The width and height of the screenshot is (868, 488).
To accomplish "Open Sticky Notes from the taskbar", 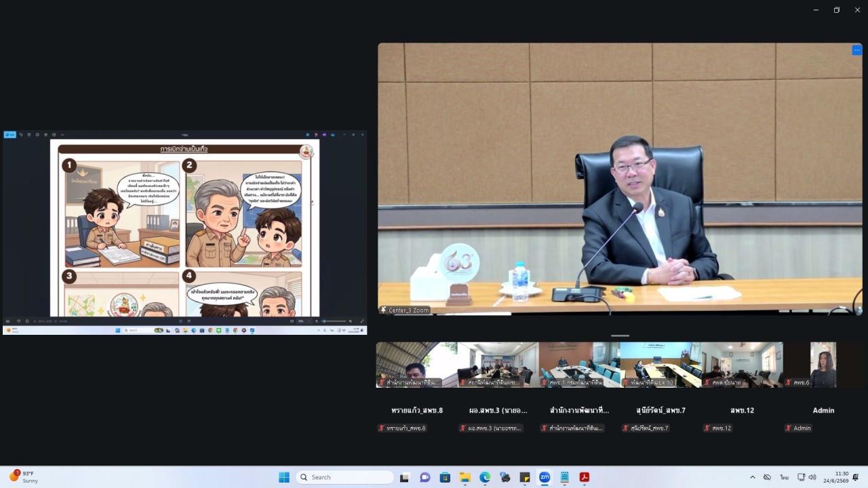I will pos(524,477).
